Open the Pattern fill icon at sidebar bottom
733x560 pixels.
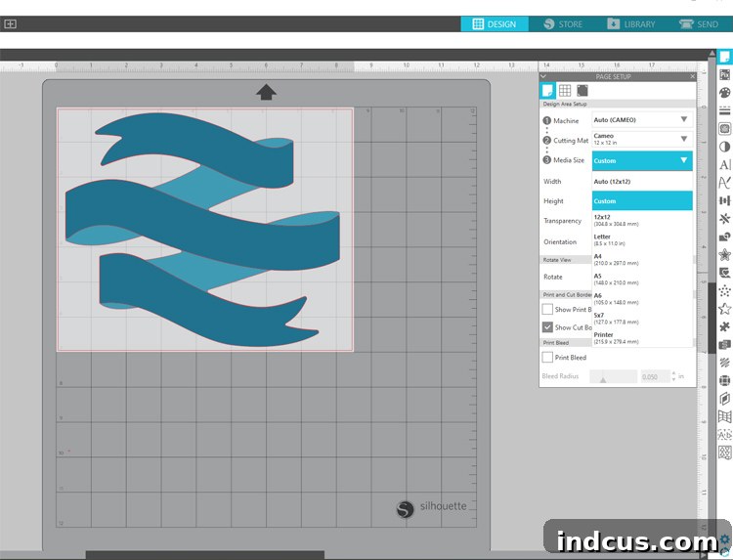click(x=724, y=452)
